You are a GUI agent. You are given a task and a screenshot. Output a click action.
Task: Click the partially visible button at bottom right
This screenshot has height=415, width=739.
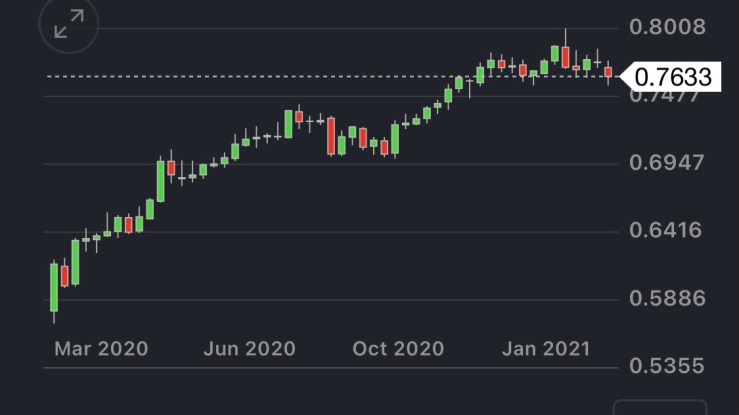click(659, 407)
